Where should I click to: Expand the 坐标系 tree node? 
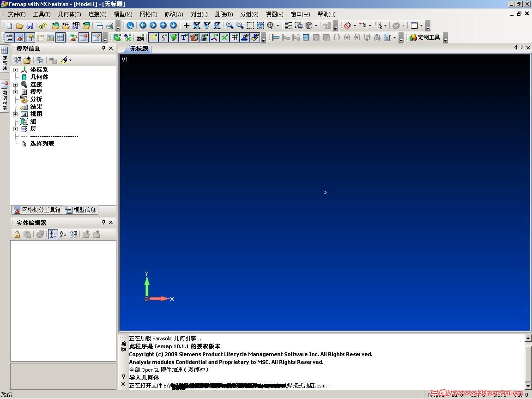point(15,70)
